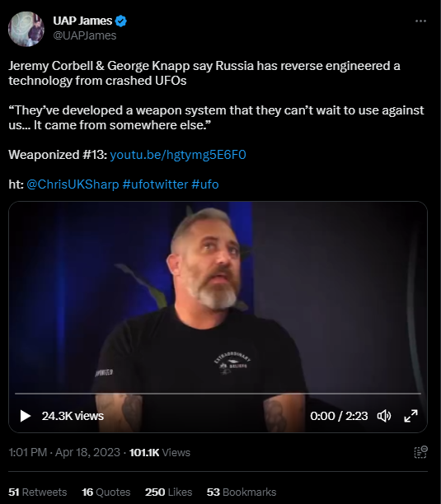441x504 pixels.
Task: Open the @UAPJames handle link
Action: pos(85,35)
